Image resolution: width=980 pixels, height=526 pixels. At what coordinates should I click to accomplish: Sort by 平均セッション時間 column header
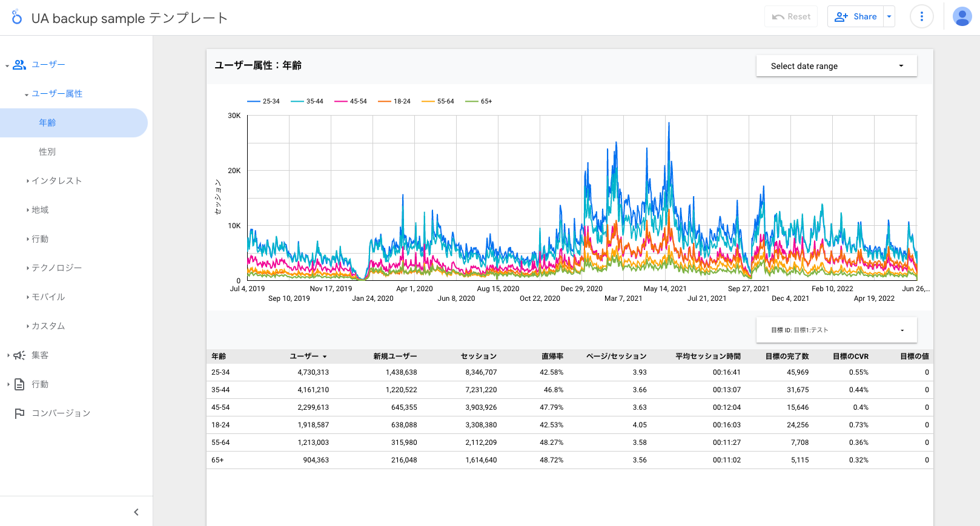[708, 357]
